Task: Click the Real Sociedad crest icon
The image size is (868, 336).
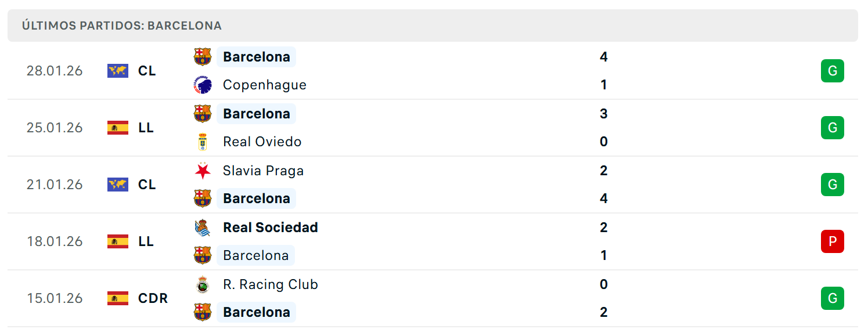Action: (x=203, y=227)
